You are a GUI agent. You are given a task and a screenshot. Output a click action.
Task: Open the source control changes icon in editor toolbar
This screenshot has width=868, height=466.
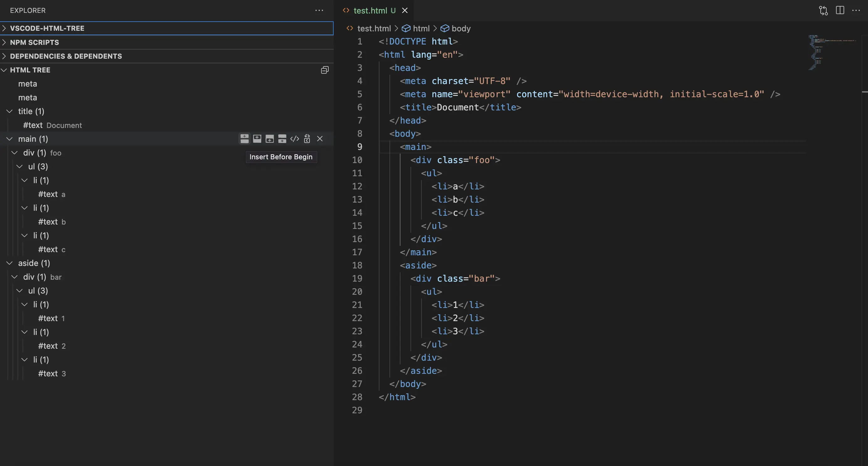click(823, 10)
